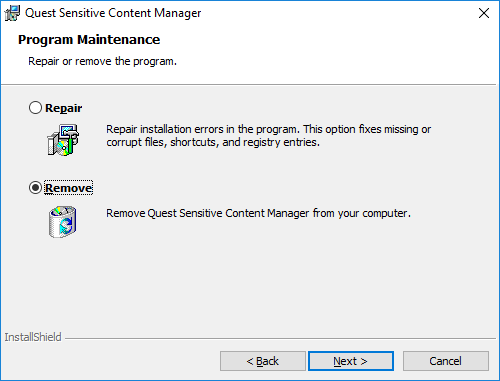This screenshot has width=500, height=381.
Task: Click the empty title bar area
Action: coord(337,13)
